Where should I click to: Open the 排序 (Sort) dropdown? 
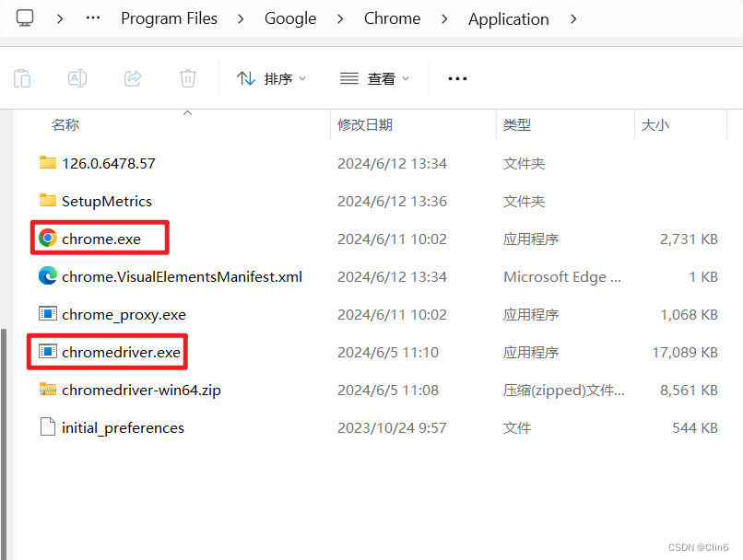(272, 78)
